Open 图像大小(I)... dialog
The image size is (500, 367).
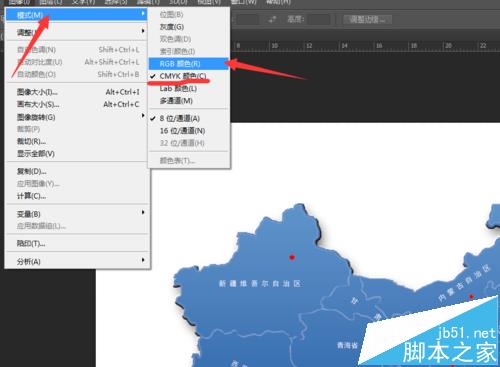[77, 92]
